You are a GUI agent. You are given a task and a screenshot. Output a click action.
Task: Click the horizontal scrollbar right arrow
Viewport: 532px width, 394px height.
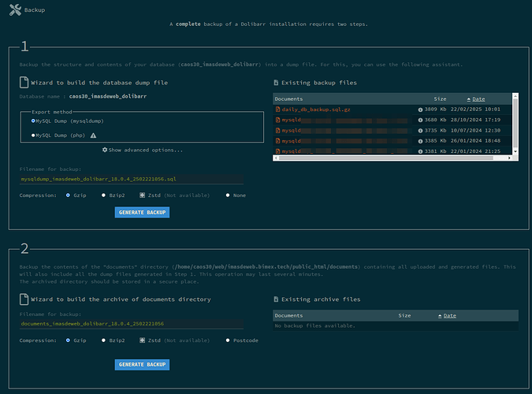[x=509, y=158]
